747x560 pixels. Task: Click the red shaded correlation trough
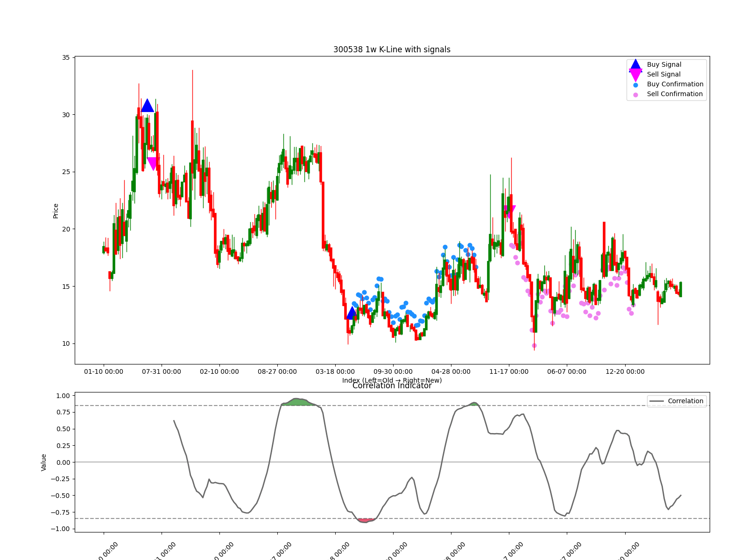(366, 520)
